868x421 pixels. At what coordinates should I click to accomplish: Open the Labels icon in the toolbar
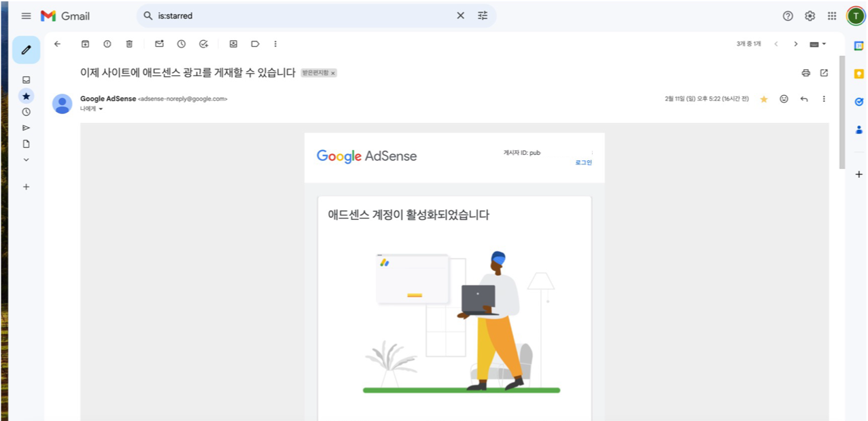pos(255,43)
